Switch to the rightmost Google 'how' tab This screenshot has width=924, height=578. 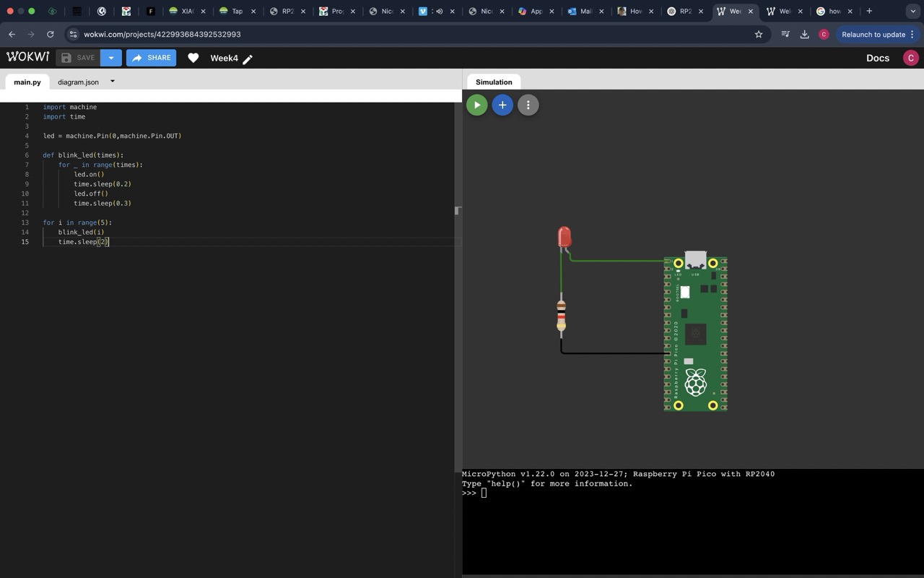coord(834,11)
